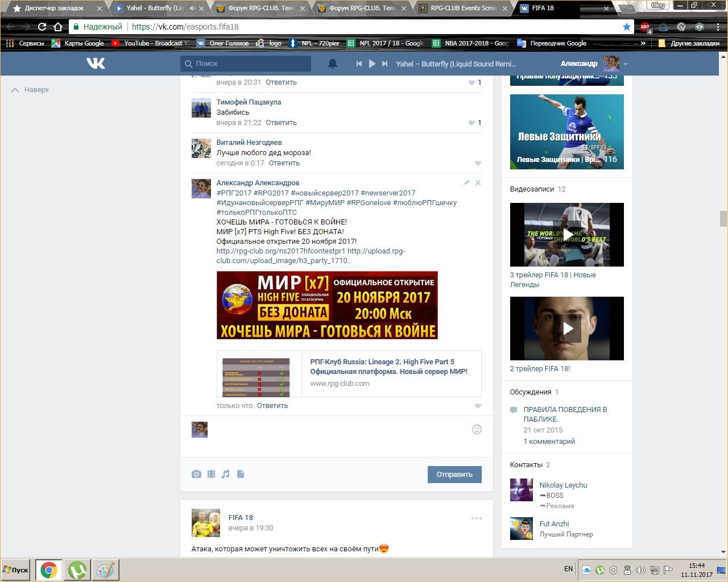This screenshot has height=582, width=728.
Task: Open Nikolay Leychu contact profile
Action: coord(563,485)
